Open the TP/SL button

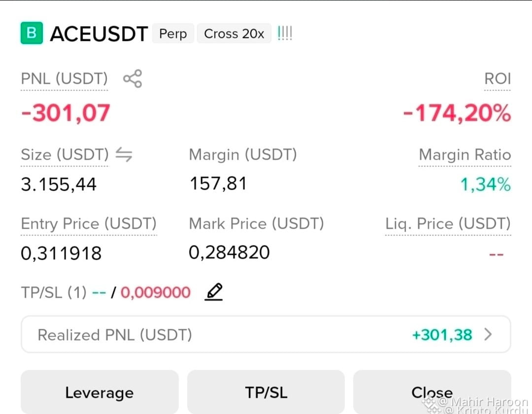tap(266, 392)
